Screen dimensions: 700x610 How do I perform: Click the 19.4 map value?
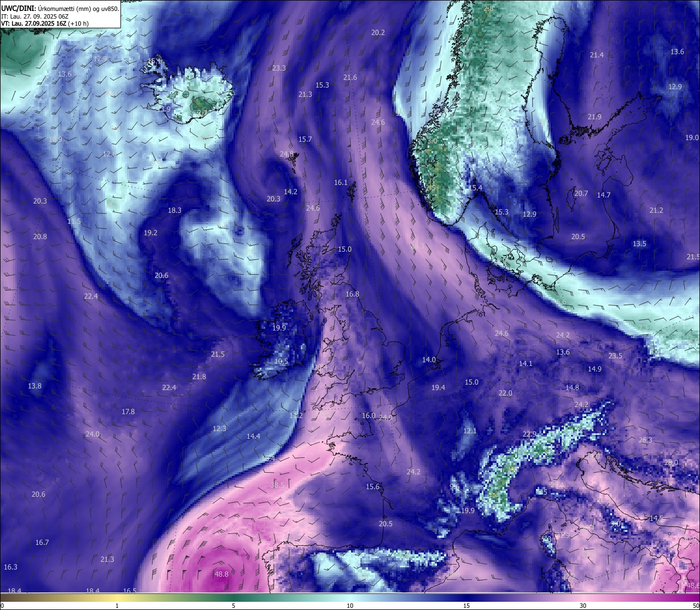pyautogui.click(x=438, y=387)
